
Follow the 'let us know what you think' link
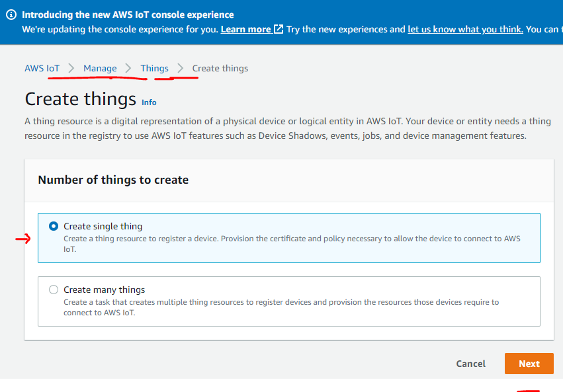(465, 29)
